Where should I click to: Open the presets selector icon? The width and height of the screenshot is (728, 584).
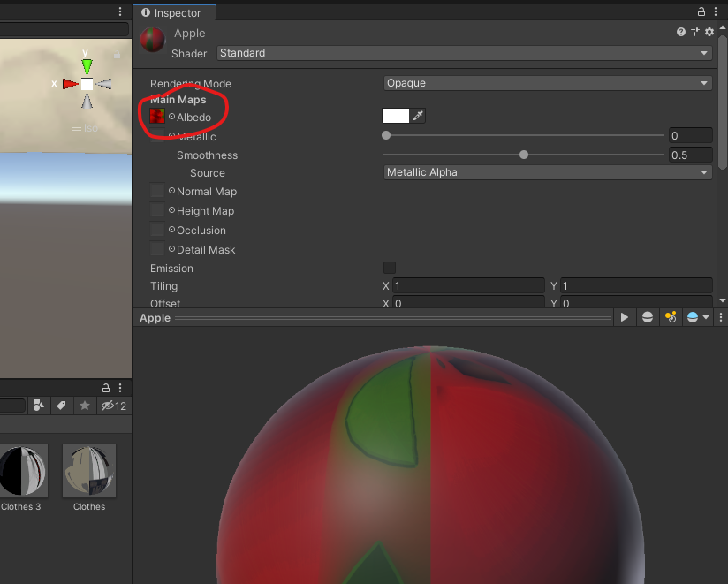click(x=695, y=32)
